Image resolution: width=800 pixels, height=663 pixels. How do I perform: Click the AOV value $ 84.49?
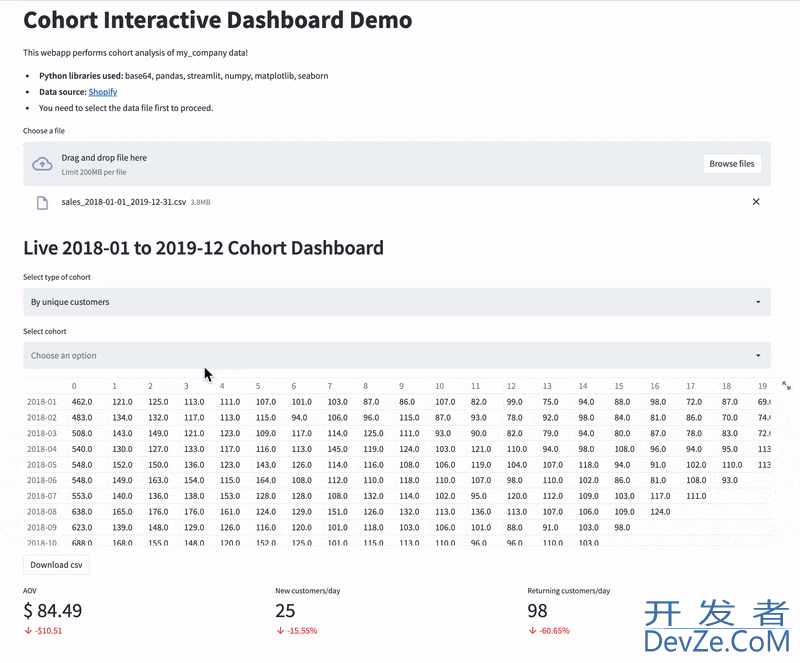click(x=53, y=610)
